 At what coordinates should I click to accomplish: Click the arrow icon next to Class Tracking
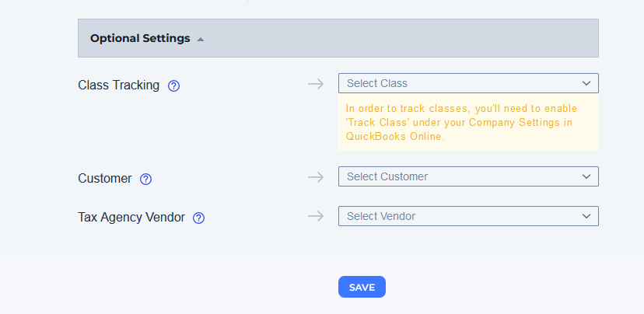coord(316,84)
